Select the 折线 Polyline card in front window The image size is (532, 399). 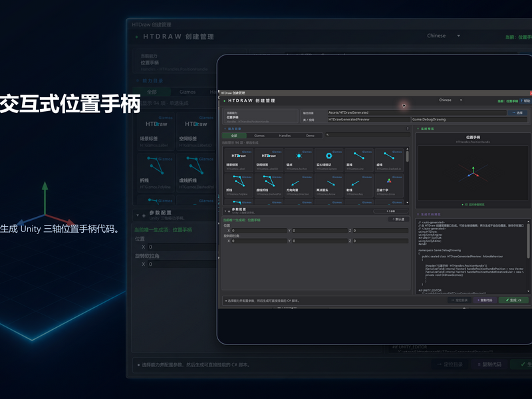239,186
